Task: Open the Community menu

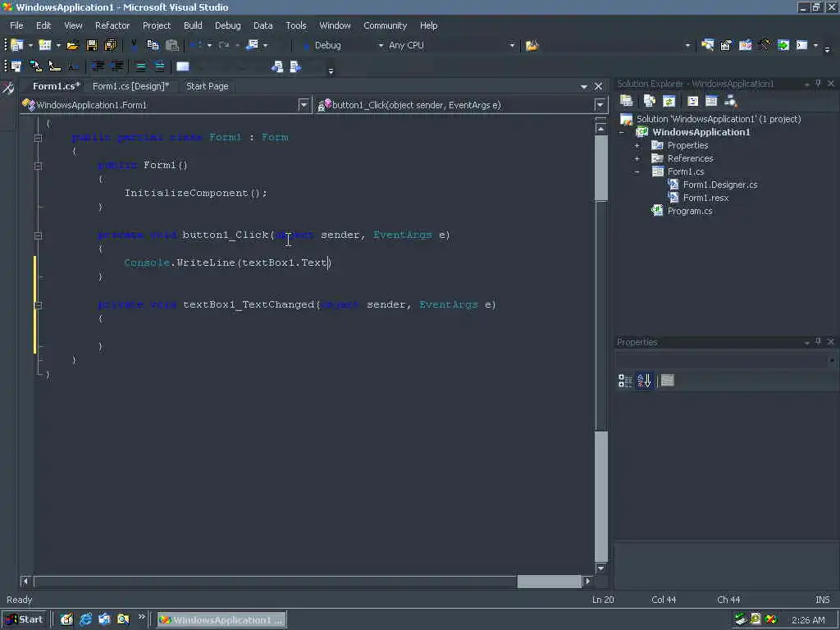Action: click(x=386, y=25)
